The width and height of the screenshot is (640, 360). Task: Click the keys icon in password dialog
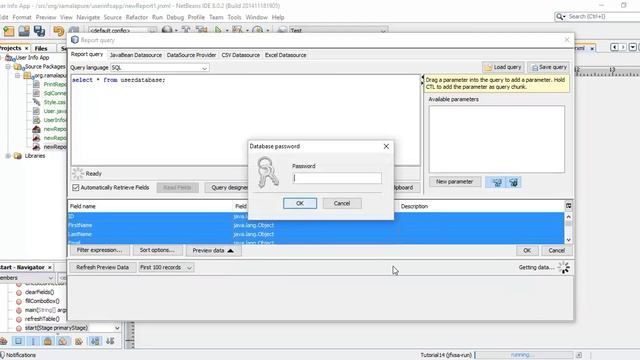point(267,172)
